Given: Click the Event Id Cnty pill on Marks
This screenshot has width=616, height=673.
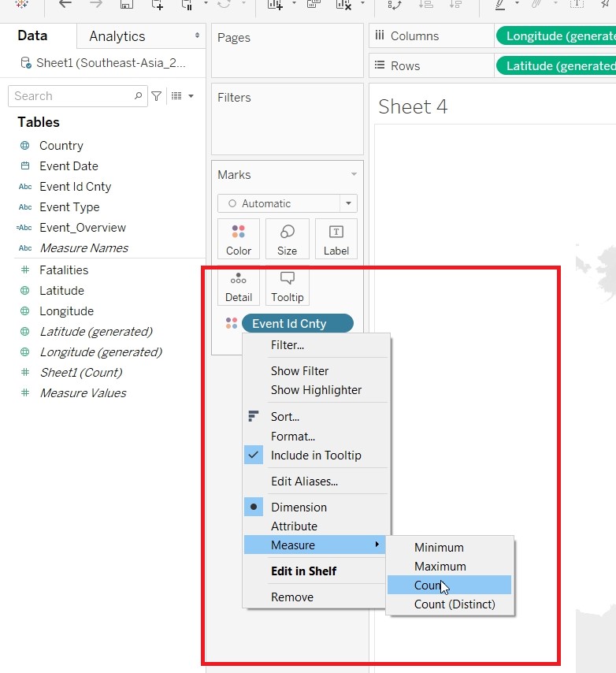Looking at the screenshot, I should [298, 324].
